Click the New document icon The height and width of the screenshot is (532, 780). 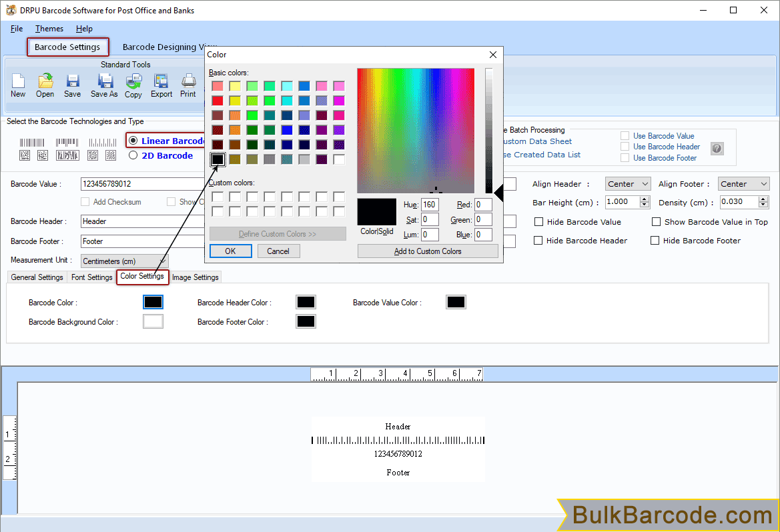pyautogui.click(x=18, y=86)
